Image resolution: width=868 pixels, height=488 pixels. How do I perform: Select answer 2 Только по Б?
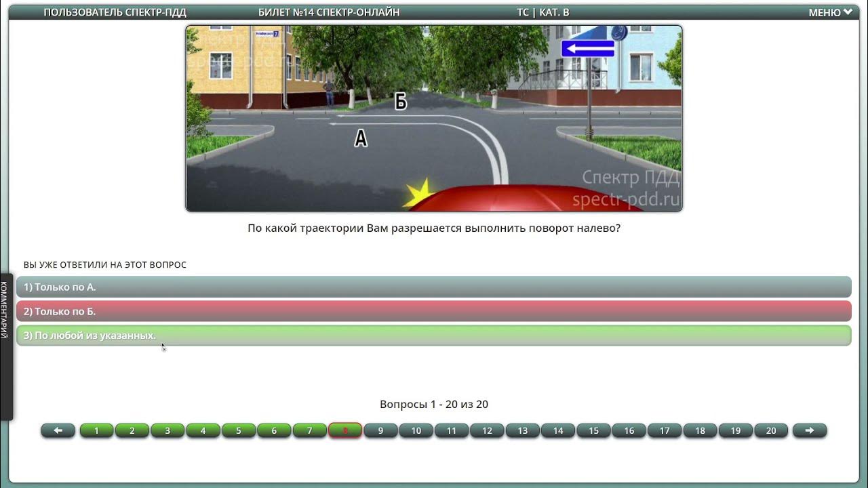[434, 311]
